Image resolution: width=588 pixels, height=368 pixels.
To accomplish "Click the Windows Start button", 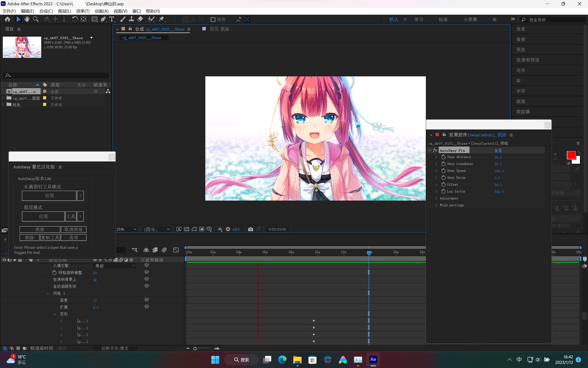I will coord(215,360).
